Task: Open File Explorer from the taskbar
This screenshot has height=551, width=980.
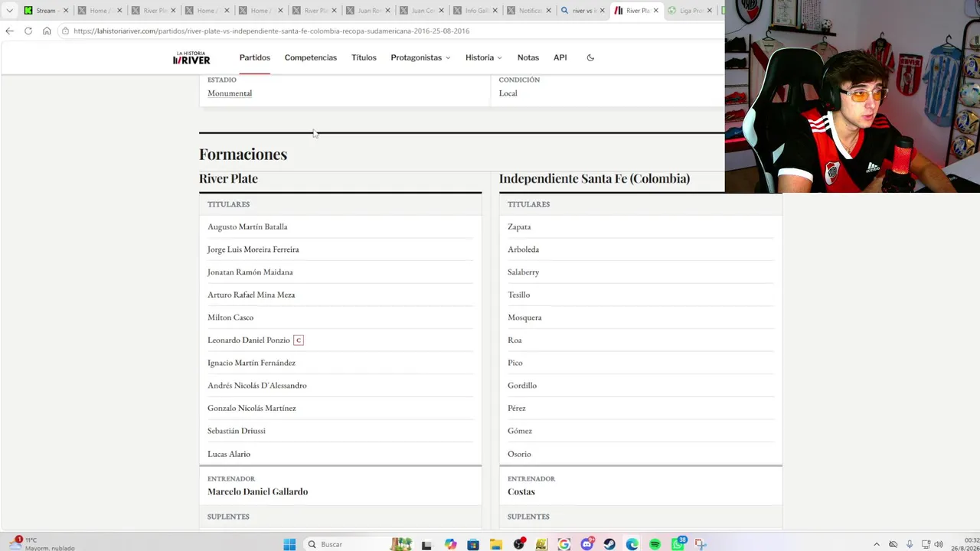Action: 496,544
